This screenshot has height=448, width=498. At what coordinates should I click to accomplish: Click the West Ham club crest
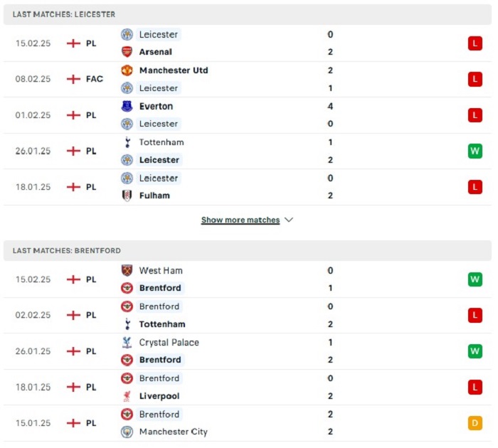[x=127, y=270]
